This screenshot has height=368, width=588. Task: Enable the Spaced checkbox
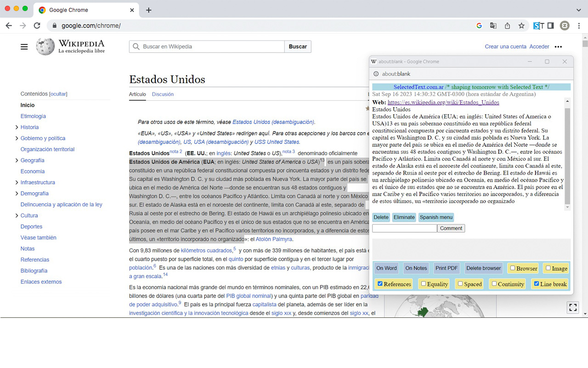(x=460, y=284)
